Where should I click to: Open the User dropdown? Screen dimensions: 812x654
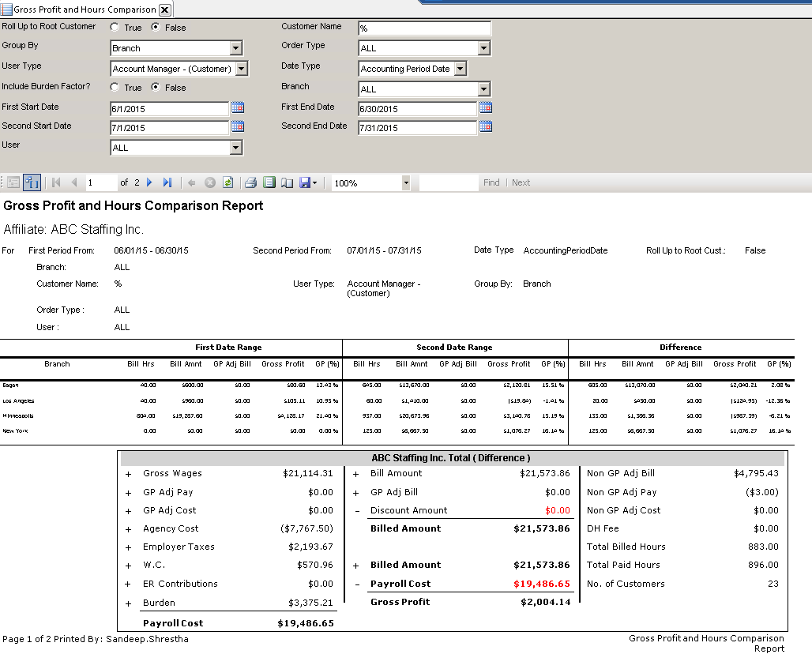[236, 148]
